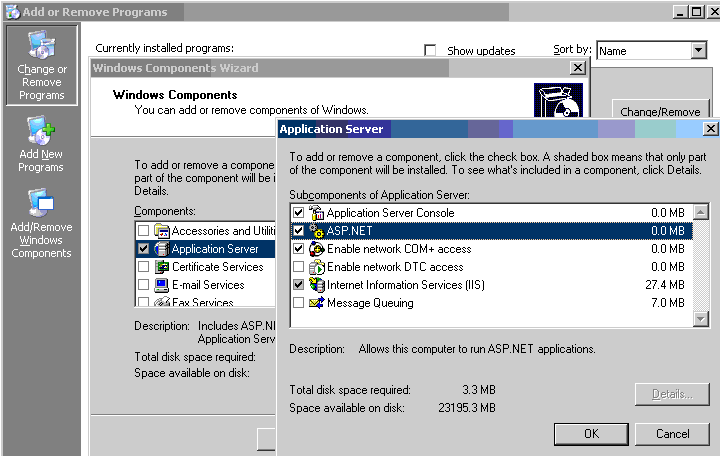Screen dimensions: 720x456
Task: Open Add/Remove Windows Components in the sidebar
Action: click(x=41, y=223)
